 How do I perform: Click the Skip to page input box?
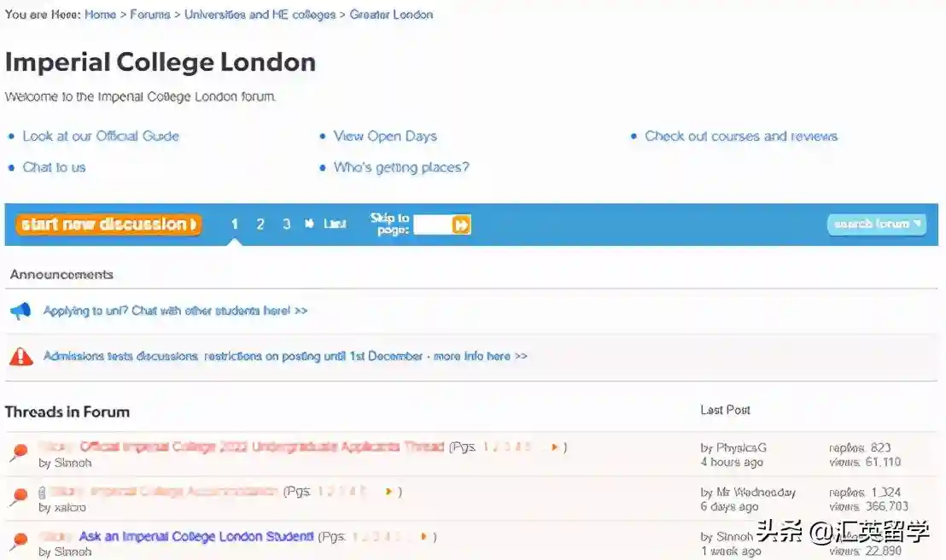point(432,225)
